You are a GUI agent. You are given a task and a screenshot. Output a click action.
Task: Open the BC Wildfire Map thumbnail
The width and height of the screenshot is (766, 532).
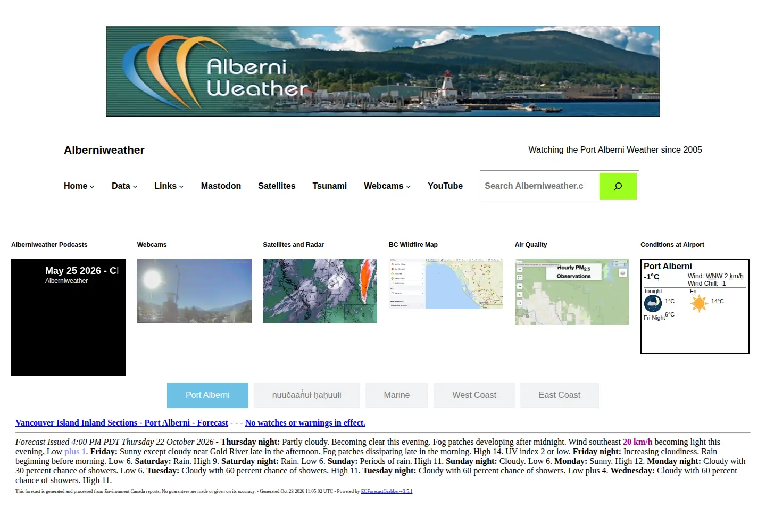[x=446, y=284]
